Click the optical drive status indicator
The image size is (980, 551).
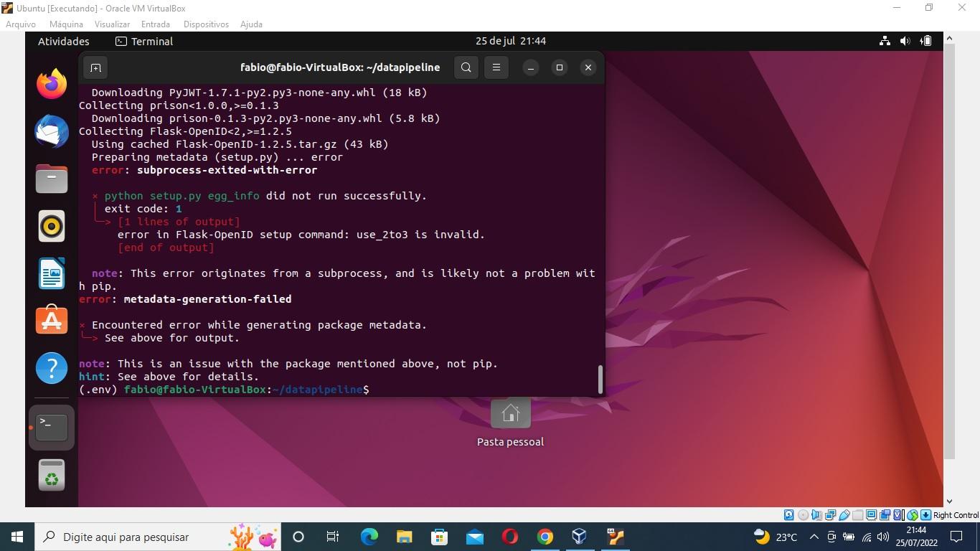click(803, 515)
